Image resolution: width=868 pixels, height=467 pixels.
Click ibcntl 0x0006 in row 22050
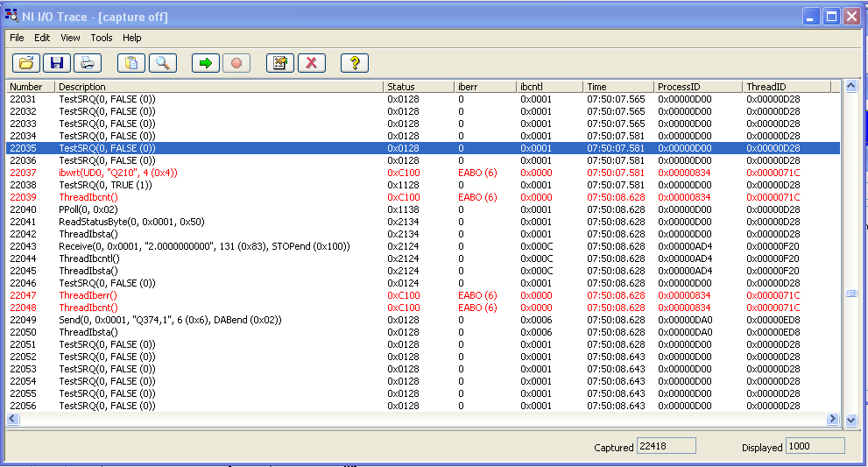tap(536, 332)
